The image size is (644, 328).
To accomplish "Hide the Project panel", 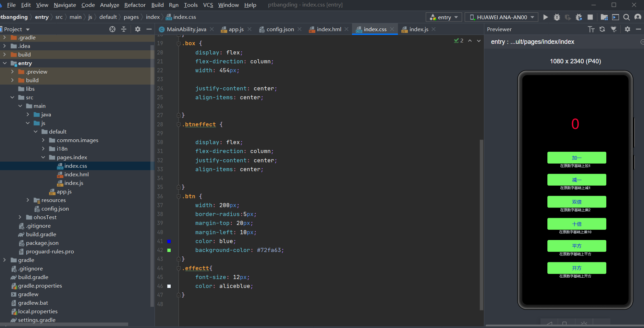I will [x=149, y=29].
